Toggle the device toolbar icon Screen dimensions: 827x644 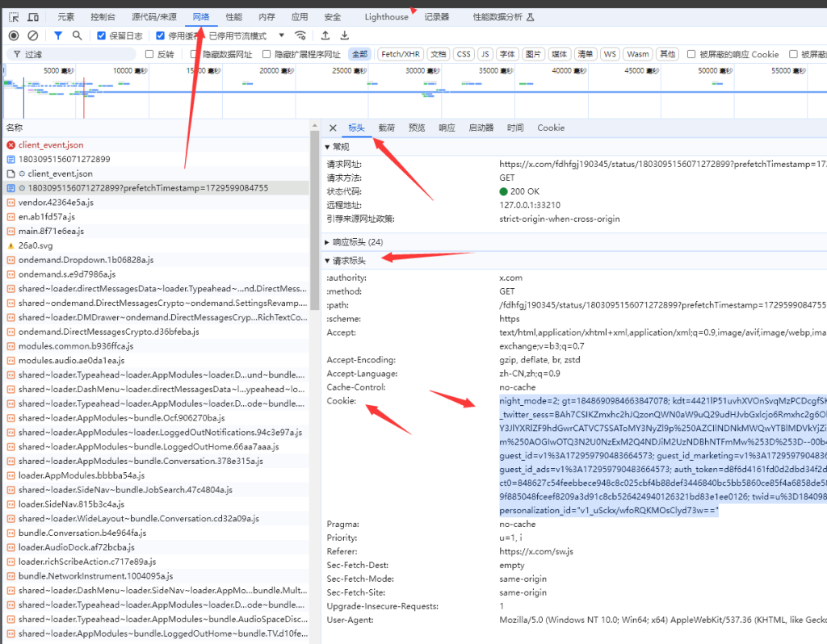[x=33, y=17]
